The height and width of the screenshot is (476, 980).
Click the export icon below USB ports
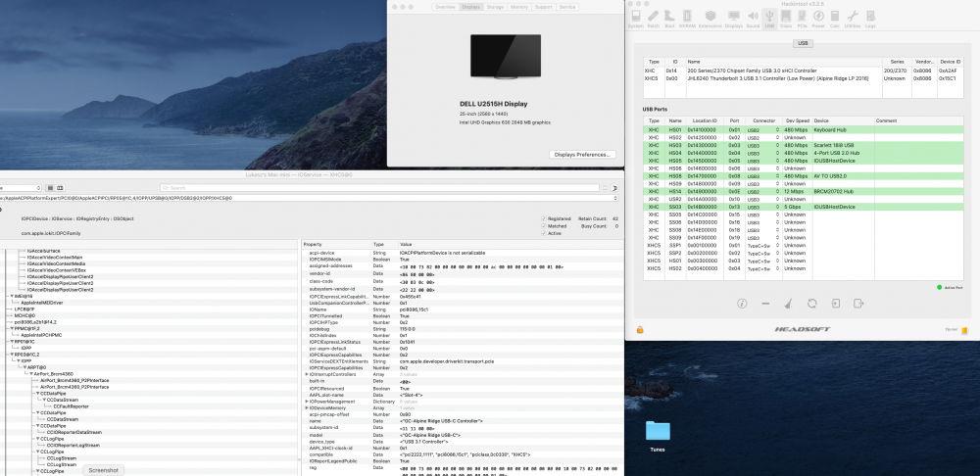point(858,304)
